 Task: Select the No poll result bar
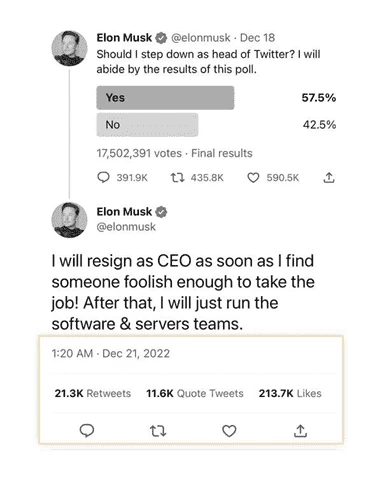click(147, 125)
